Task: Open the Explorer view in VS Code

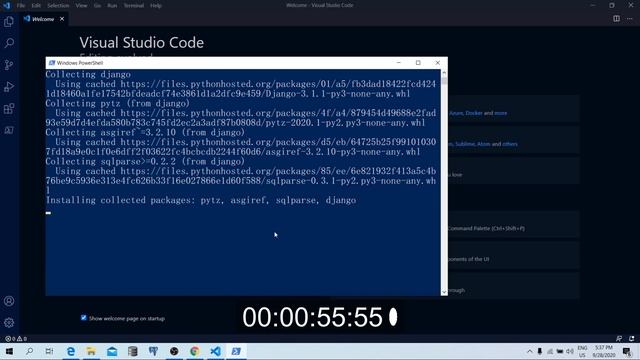Action: click(9, 21)
